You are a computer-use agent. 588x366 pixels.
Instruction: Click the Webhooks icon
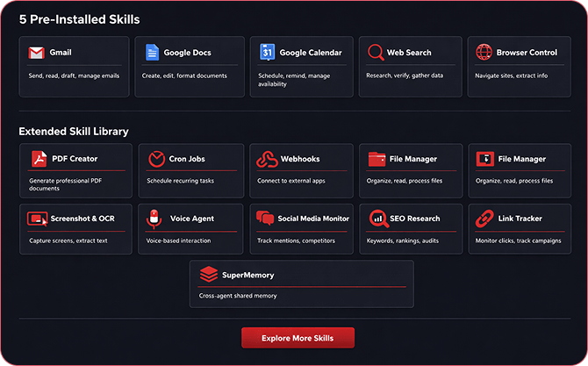point(266,159)
